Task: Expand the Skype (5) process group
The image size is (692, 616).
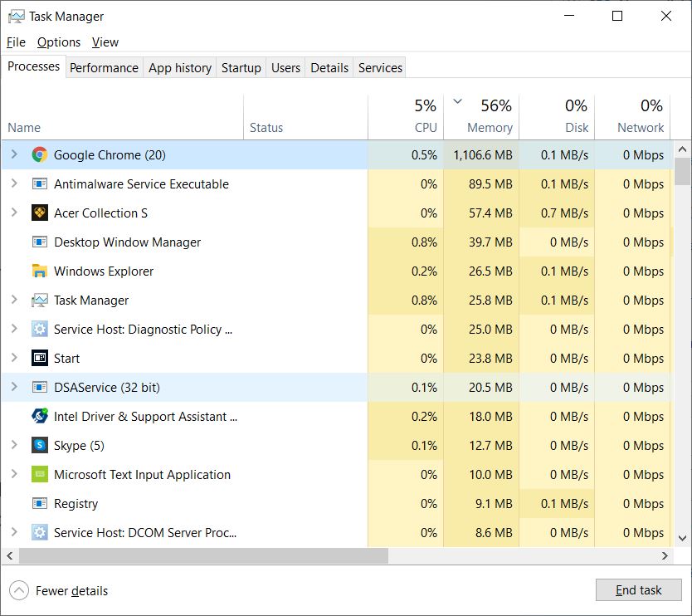Action: point(14,445)
